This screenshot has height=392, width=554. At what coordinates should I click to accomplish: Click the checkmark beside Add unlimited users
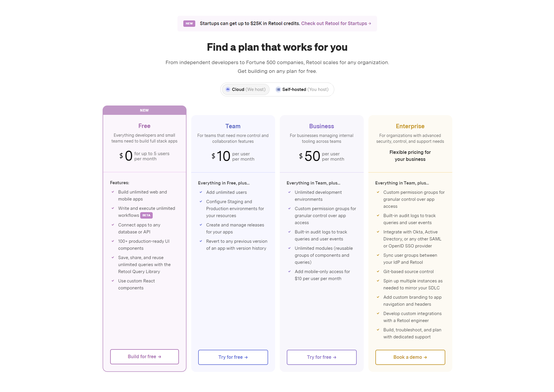(201, 192)
